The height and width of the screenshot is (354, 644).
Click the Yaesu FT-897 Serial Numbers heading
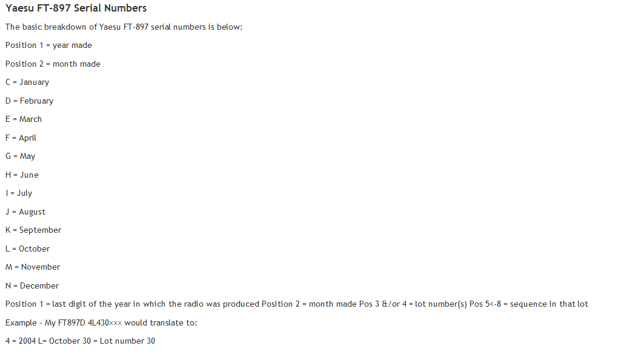76,8
